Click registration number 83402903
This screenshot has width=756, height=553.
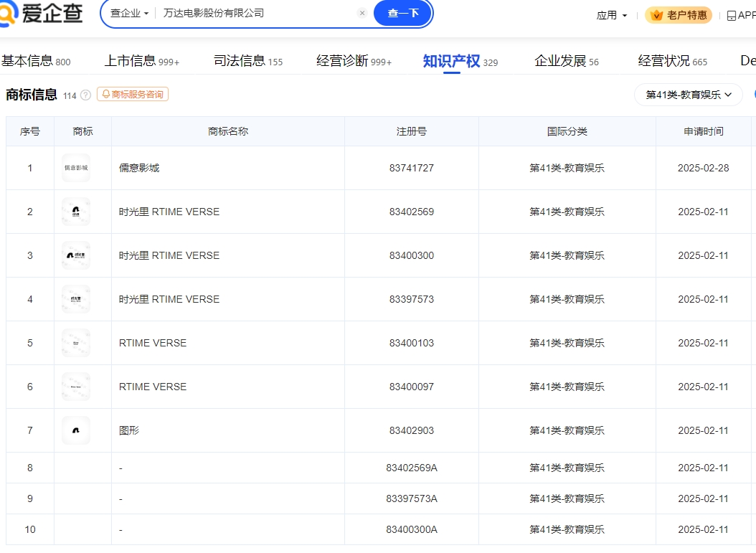coord(411,430)
